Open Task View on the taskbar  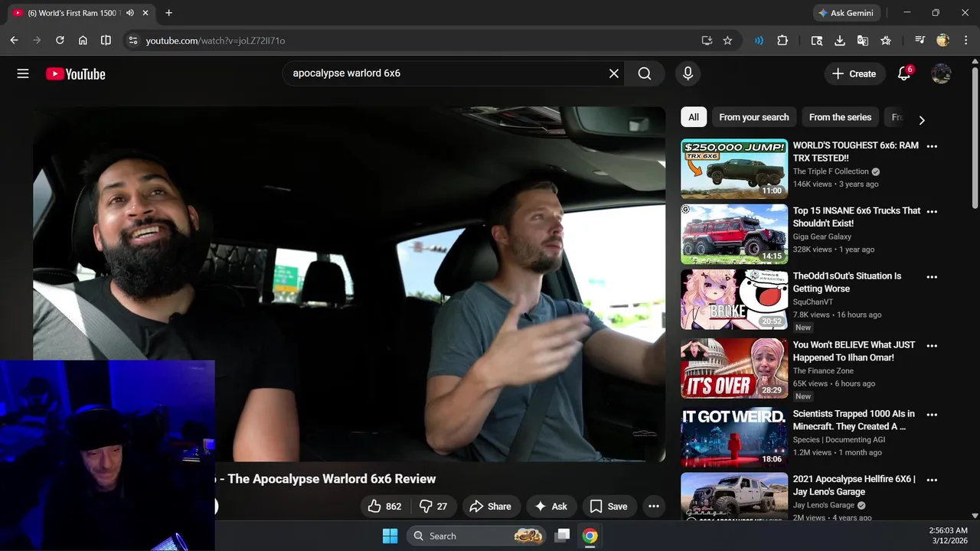coord(562,536)
